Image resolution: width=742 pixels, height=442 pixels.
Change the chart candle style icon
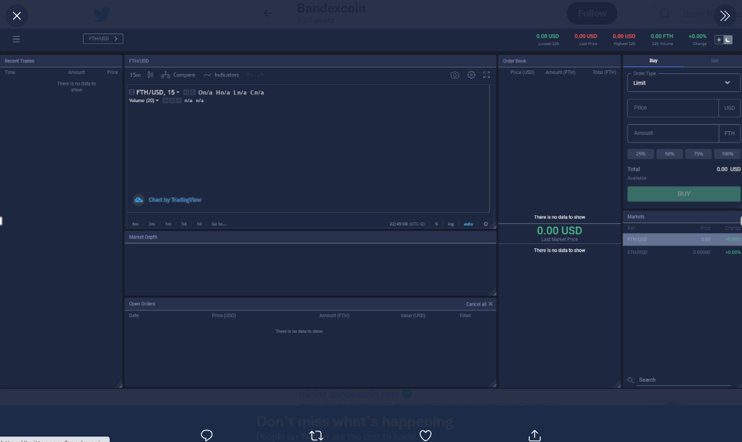click(150, 75)
